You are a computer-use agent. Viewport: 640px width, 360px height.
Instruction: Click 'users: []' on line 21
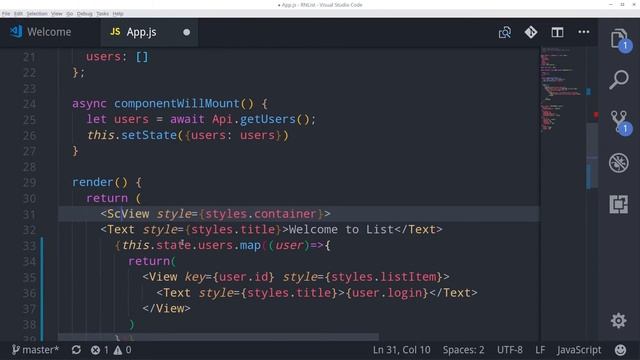coord(117,56)
